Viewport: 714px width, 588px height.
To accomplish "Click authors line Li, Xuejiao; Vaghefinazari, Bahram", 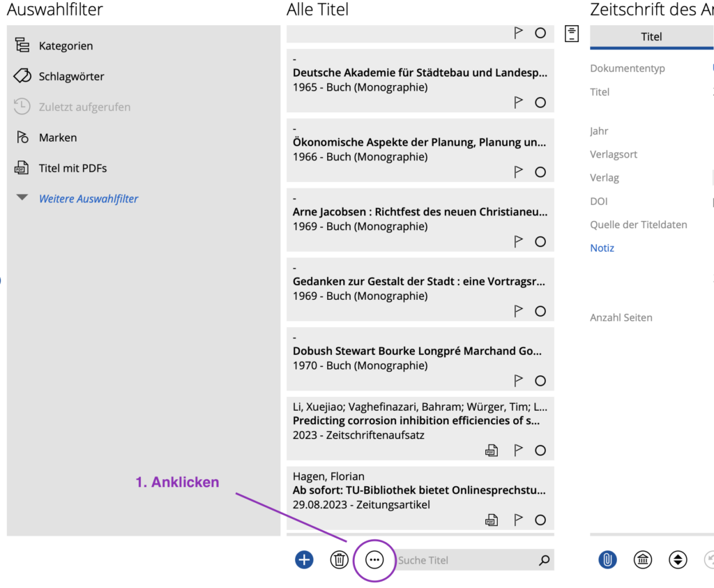I will [420, 407].
